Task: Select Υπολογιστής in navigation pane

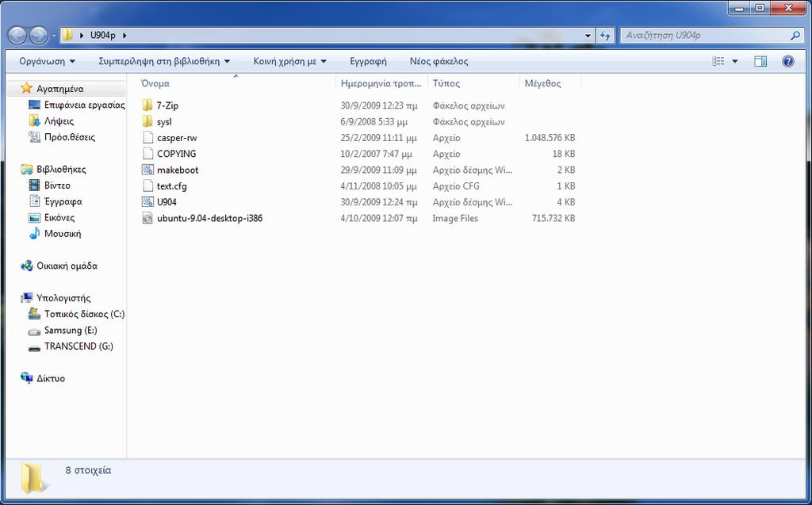Action: coord(63,298)
